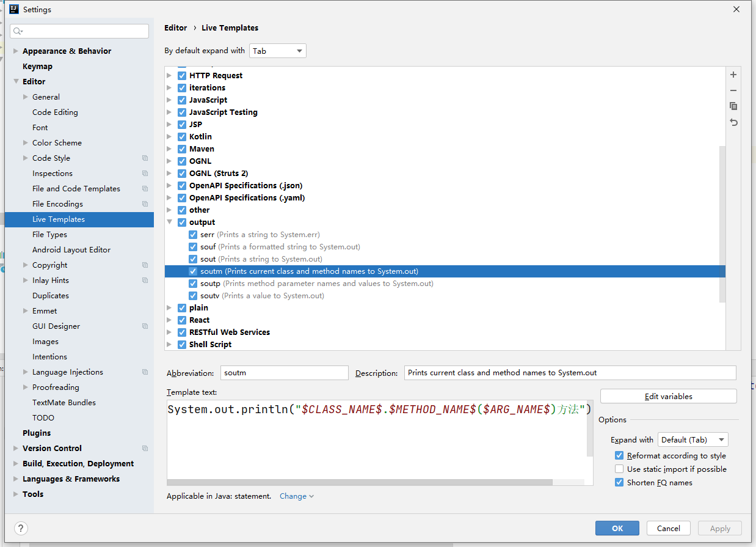Click project-level marker icon beside Version Control
Viewport: 756px width, 547px height.
coord(145,449)
